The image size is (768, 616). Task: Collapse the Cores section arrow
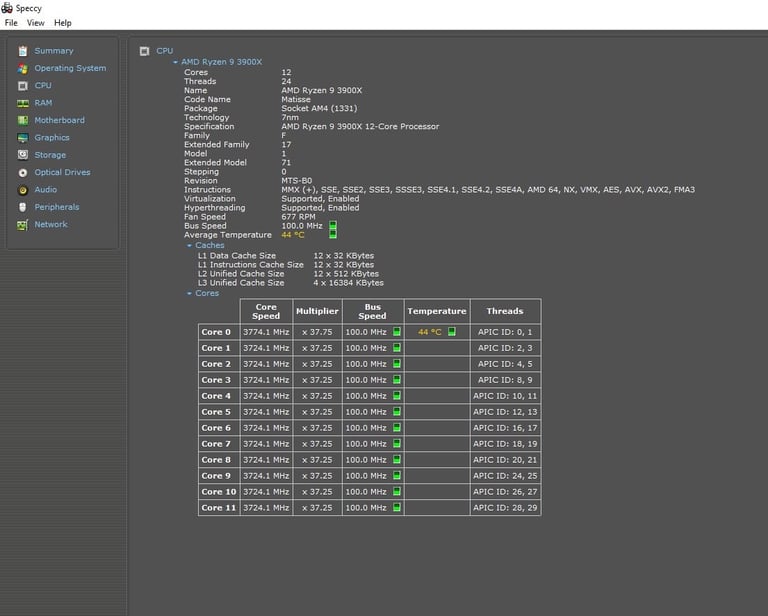(x=189, y=293)
